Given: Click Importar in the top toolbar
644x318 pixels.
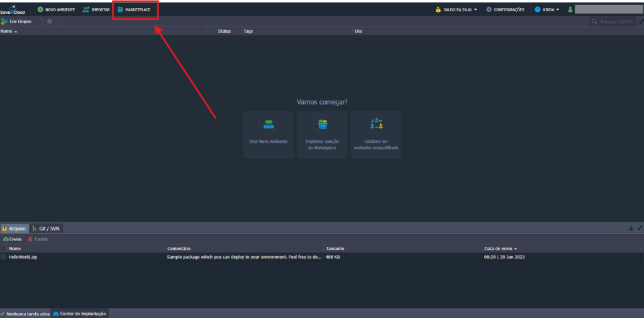Looking at the screenshot, I should [96, 9].
